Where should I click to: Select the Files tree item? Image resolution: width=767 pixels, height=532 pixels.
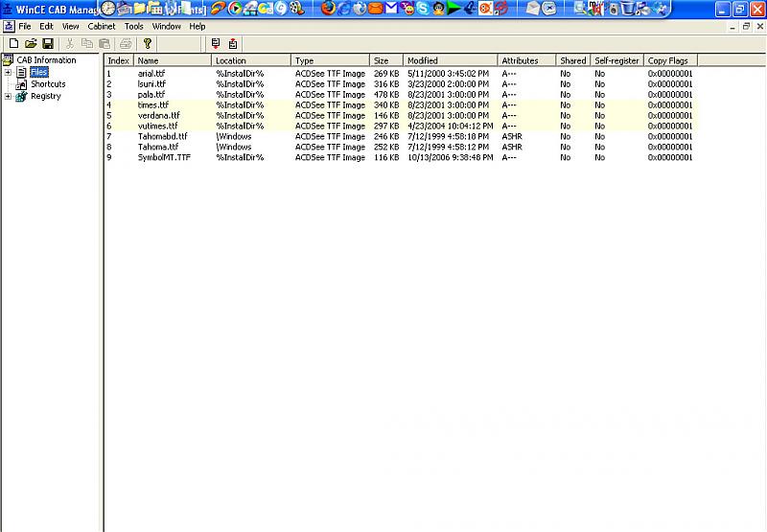point(38,73)
